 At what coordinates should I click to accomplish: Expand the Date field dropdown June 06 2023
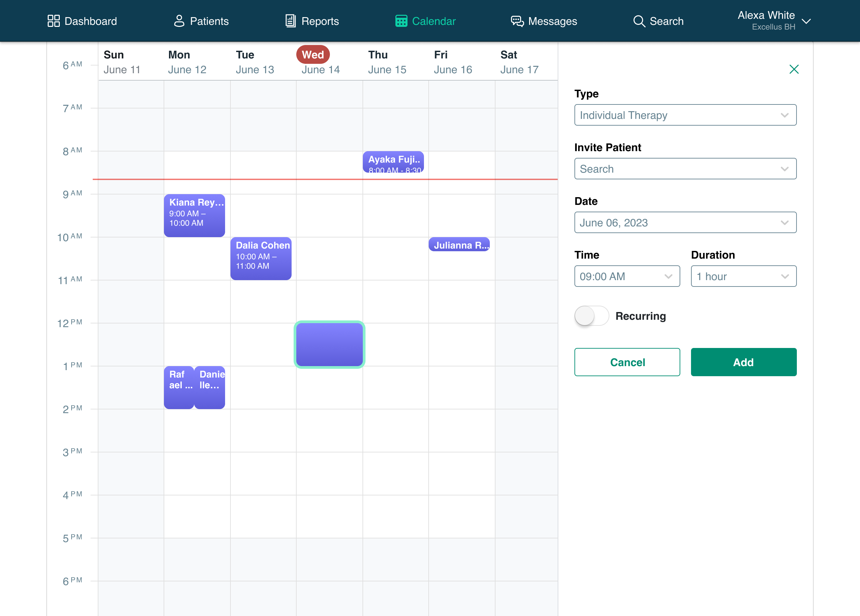pos(685,223)
